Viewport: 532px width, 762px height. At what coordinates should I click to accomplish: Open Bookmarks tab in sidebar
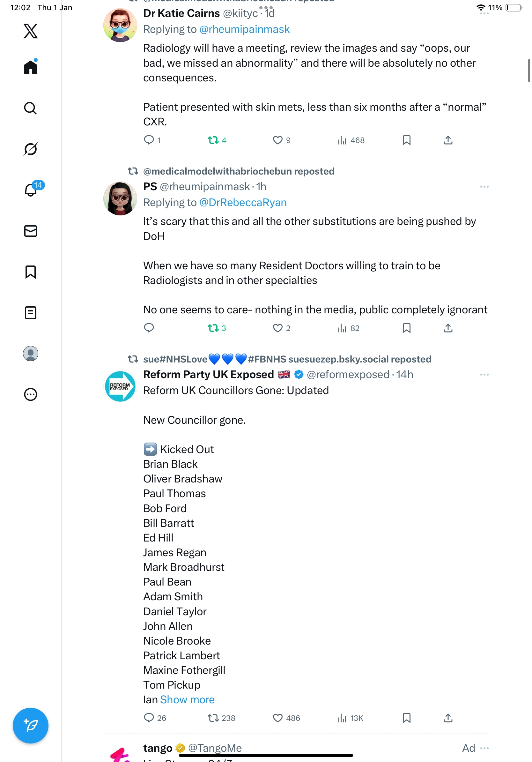point(31,272)
